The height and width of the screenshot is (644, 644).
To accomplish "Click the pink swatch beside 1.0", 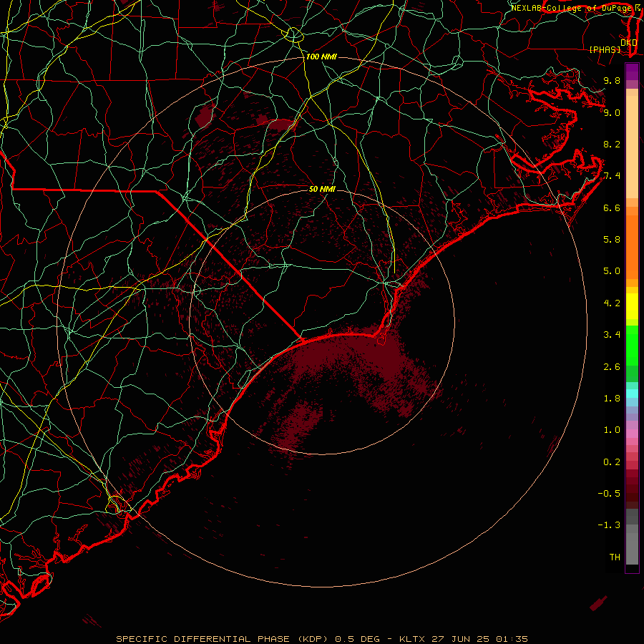I will tap(632, 434).
